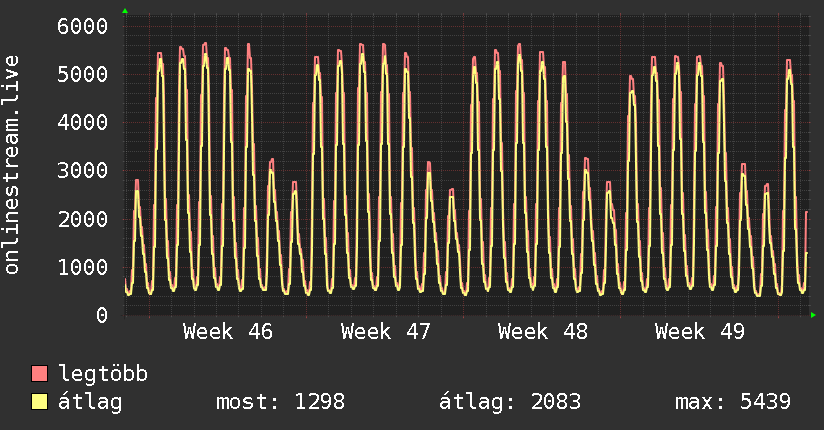Click the Week 48 axis label
Viewport: 824px width, 430px height.
tap(543, 332)
